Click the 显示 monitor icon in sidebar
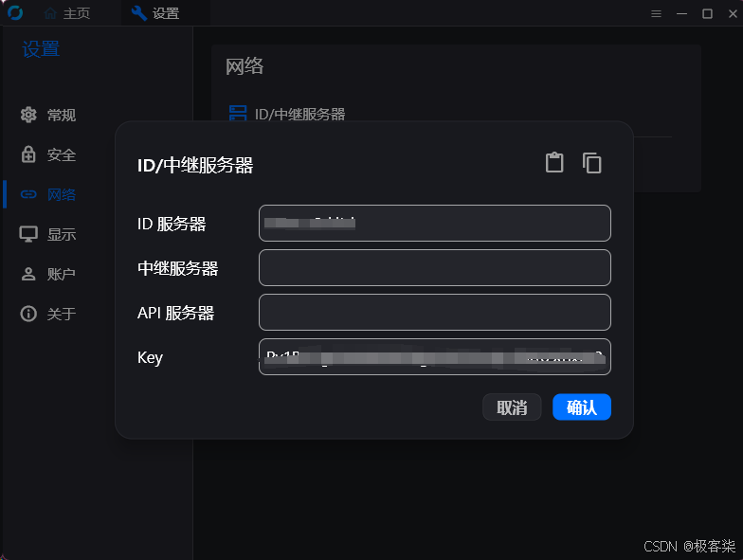 tap(28, 234)
